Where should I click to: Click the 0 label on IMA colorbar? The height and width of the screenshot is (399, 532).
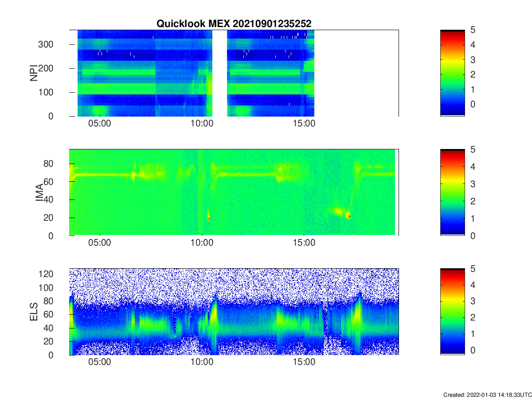click(472, 236)
